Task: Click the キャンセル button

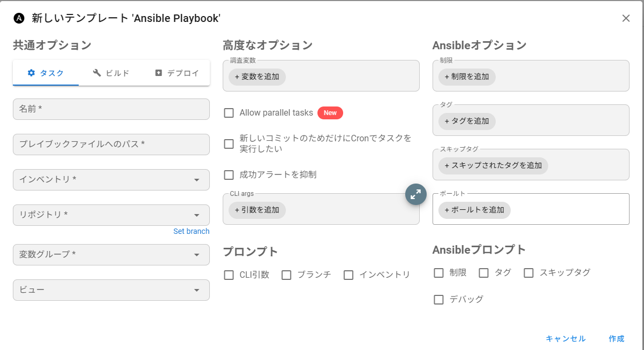Action: pos(565,339)
